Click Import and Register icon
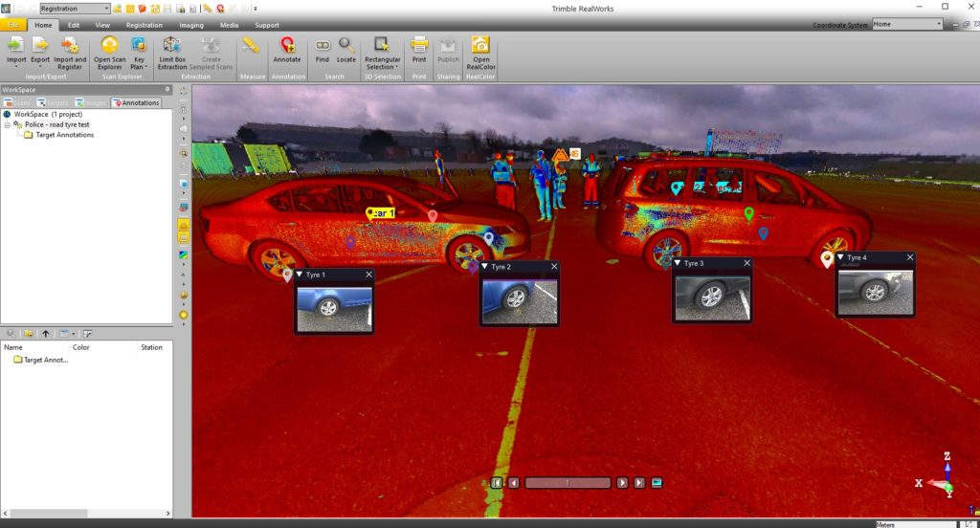Viewport: 980px width, 528px height. tap(69, 45)
